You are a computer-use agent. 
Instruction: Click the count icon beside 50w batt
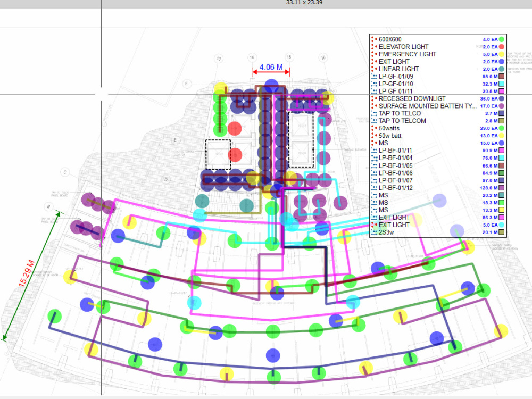click(374, 136)
